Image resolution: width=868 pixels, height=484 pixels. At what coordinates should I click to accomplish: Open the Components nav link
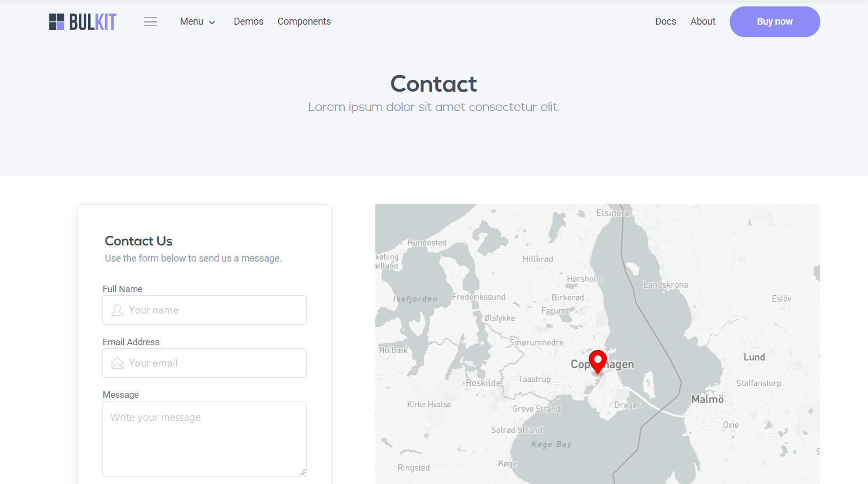pos(304,21)
